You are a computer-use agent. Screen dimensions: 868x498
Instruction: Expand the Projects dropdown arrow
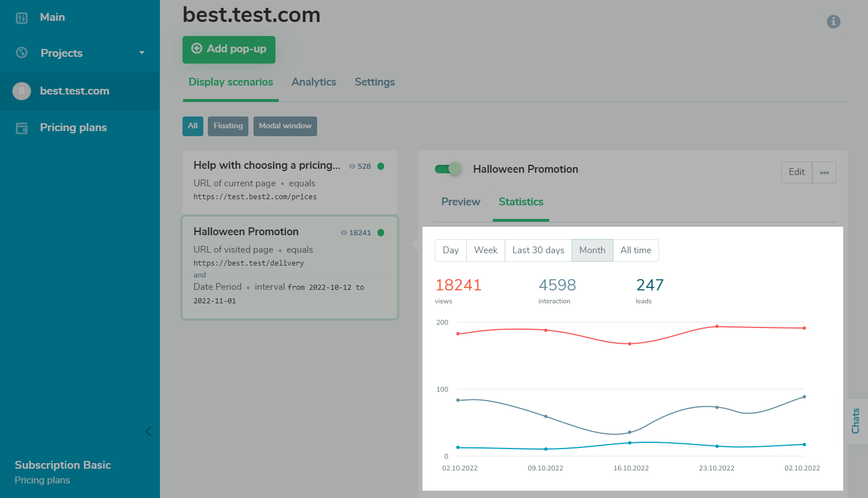(142, 53)
